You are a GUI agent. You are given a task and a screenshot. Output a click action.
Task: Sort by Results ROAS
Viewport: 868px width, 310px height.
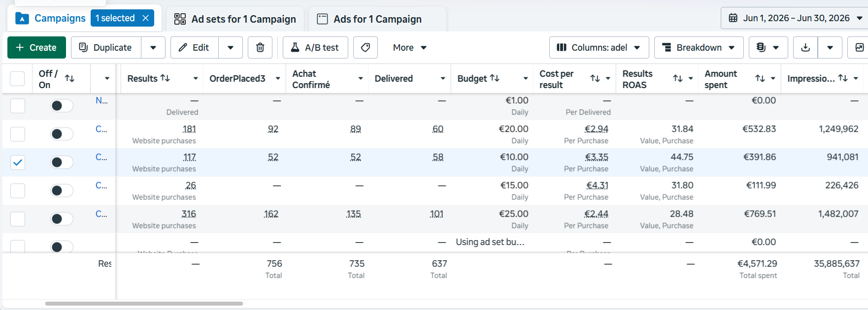click(x=678, y=79)
